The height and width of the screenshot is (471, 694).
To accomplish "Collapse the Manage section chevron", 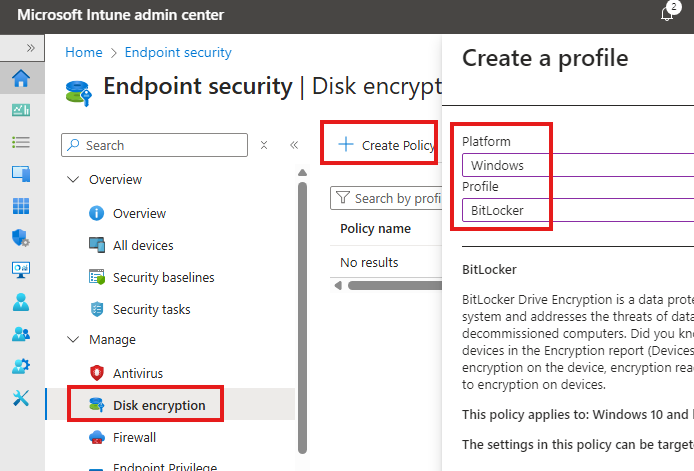I will coord(73,340).
